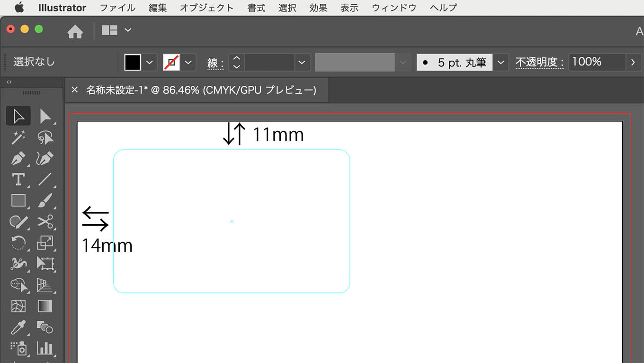Screen dimensions: 644x363
Task: Select the Rectangle tool
Action: 18,200
